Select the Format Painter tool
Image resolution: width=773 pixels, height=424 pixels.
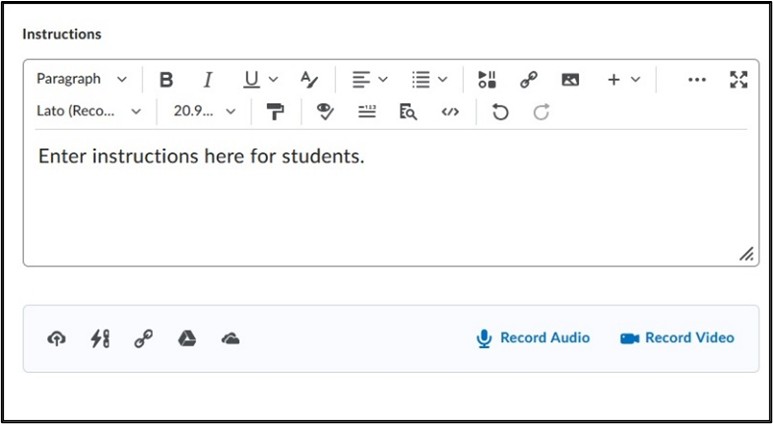point(275,112)
